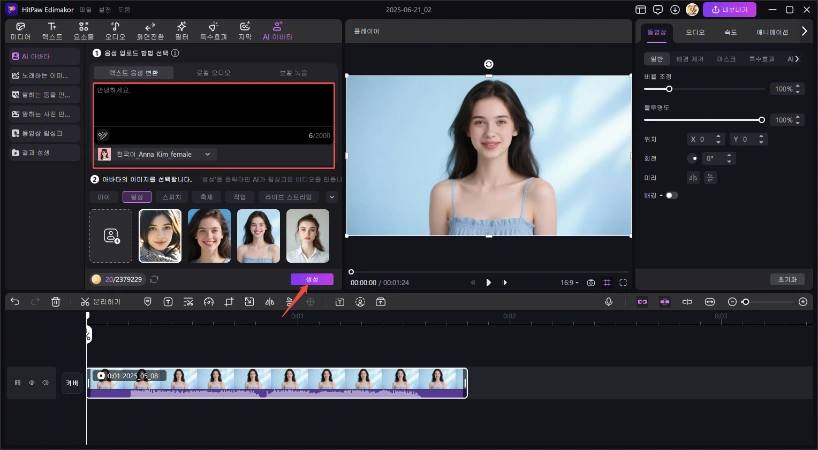Open the 미디어 (Media) tool in the top toolbar
Viewport: 818px width, 450px height.
(x=20, y=31)
